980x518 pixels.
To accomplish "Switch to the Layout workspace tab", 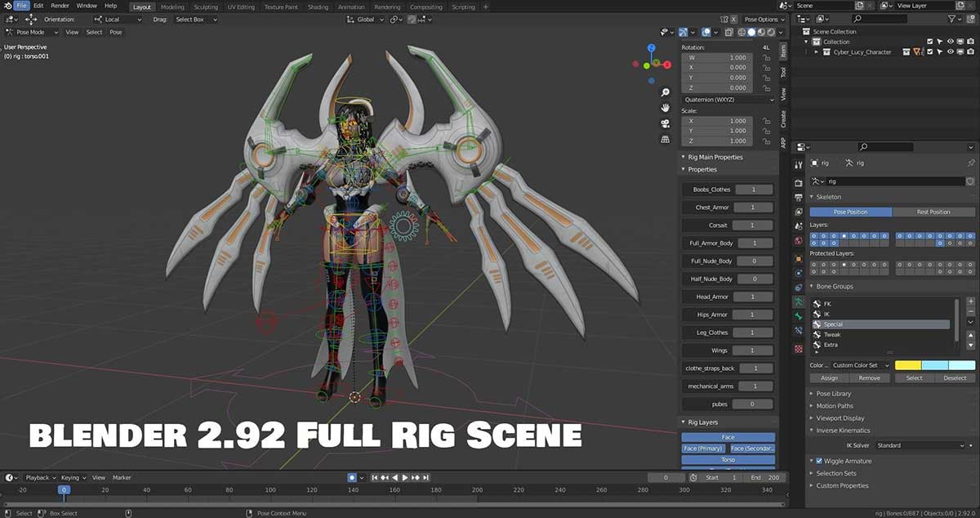I will pyautogui.click(x=141, y=6).
